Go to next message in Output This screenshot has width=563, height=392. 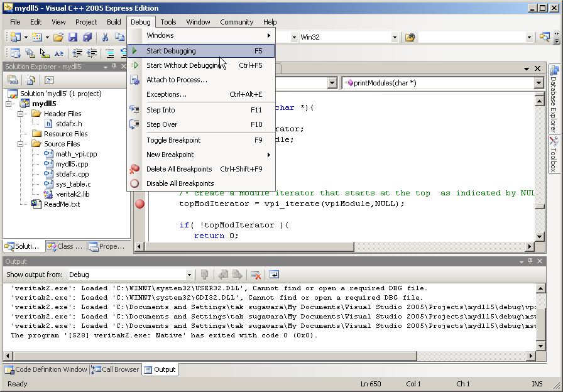pos(238,275)
